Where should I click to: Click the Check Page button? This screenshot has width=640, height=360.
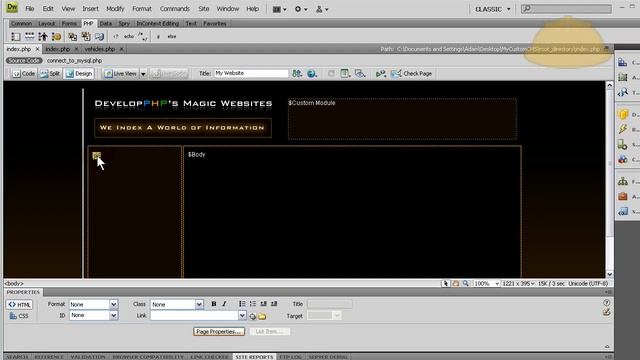click(411, 73)
